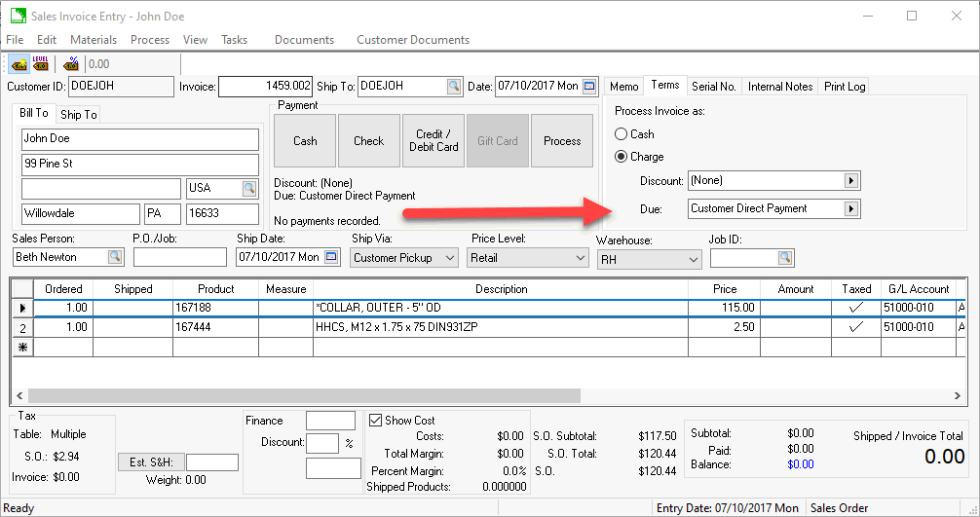The image size is (980, 517).
Task: Click the P.O./Job input field
Action: (x=179, y=257)
